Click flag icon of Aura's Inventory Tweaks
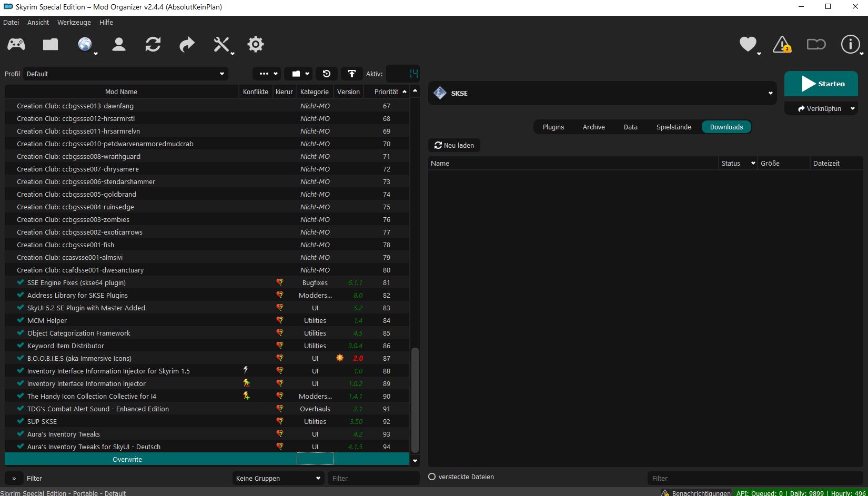Screen dimensions: 868x496 tap(280, 434)
